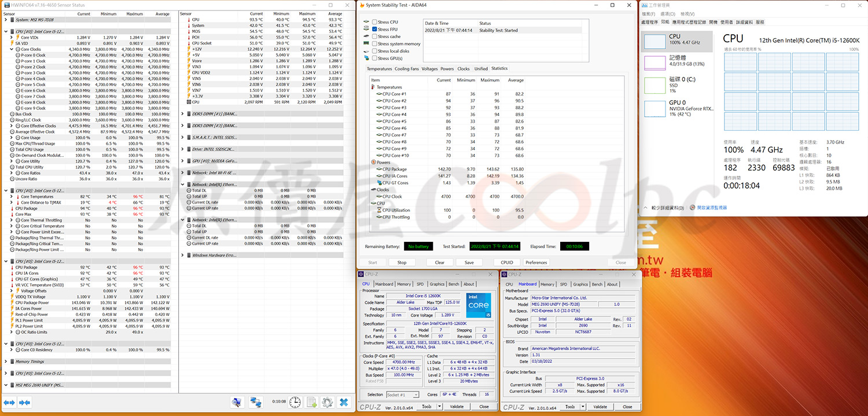This screenshot has width=868, height=416.
Task: Click Powers group icon in AIDA64 statistics
Action: (373, 163)
